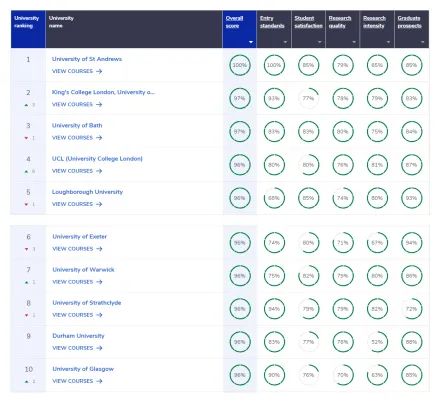Click rank up arrow under UCL ranking 4

click(x=26, y=171)
